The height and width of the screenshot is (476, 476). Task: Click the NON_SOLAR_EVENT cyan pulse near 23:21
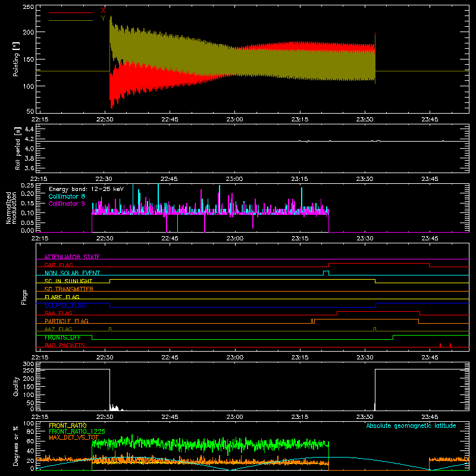[x=326, y=273]
